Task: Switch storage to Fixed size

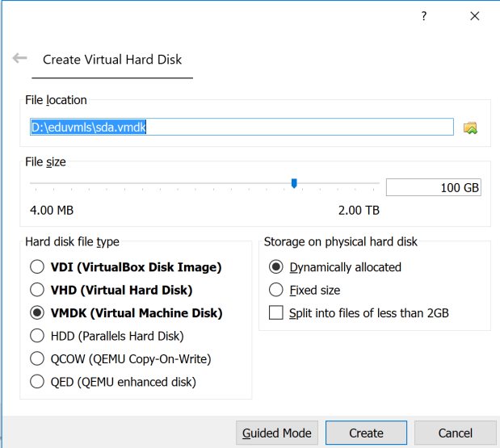Action: (x=276, y=290)
